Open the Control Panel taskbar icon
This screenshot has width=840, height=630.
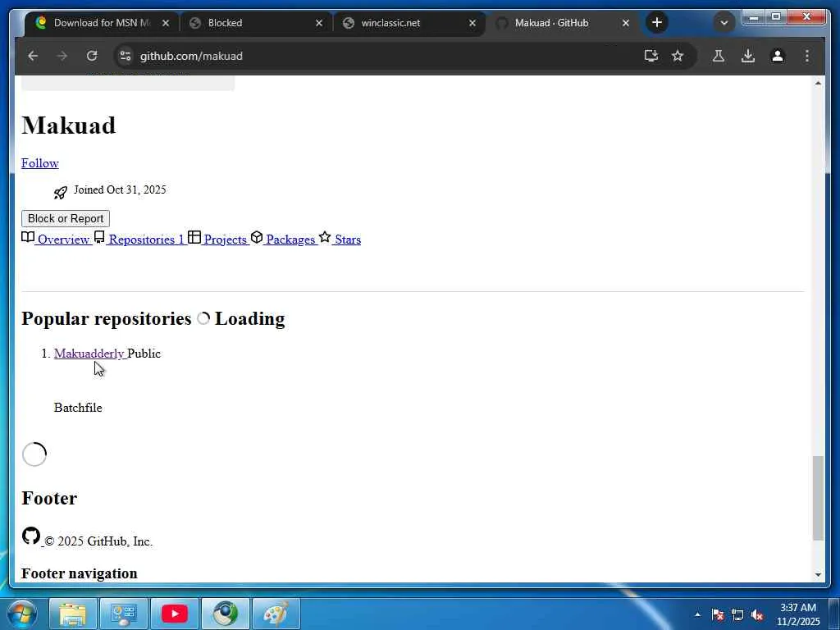[x=124, y=614]
